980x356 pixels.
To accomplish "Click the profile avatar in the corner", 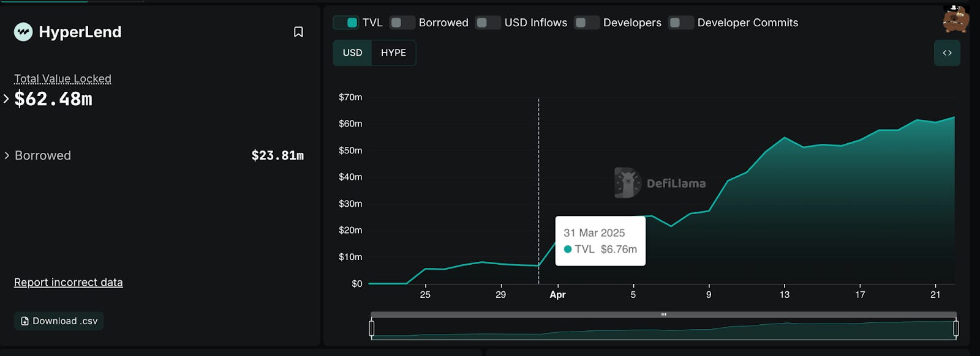I will [956, 18].
